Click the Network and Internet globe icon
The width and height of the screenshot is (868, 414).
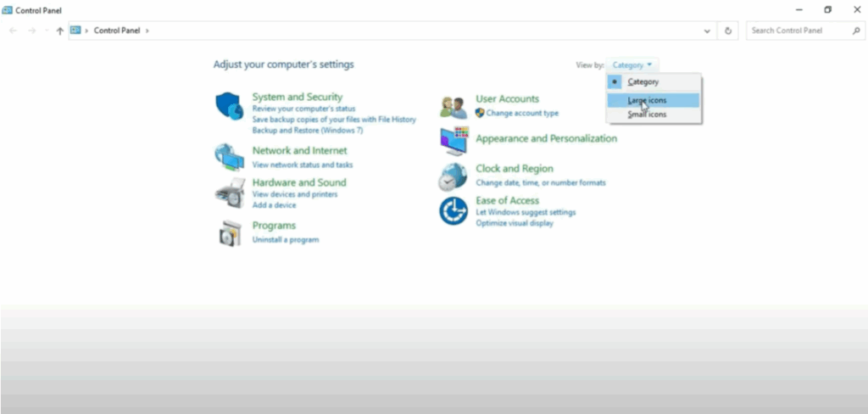click(230, 157)
